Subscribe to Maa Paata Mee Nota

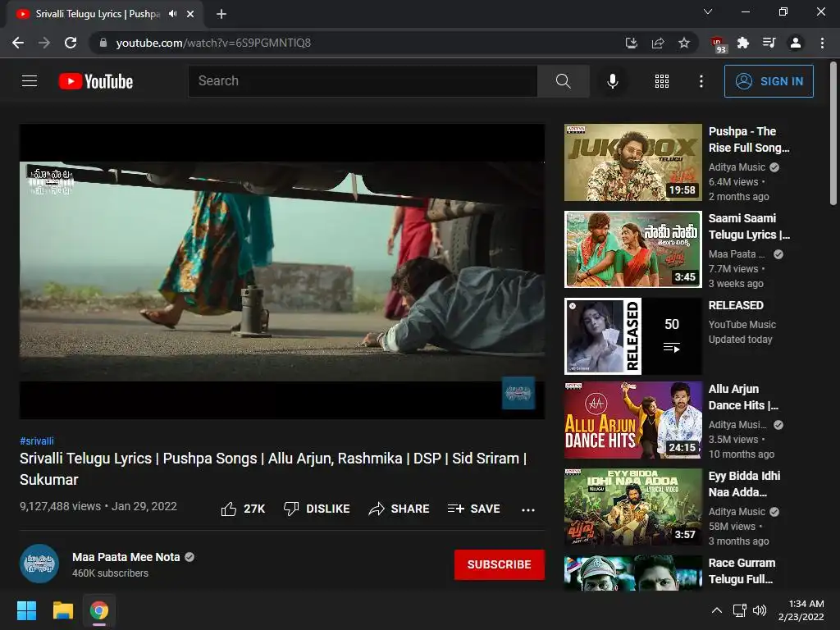click(500, 564)
